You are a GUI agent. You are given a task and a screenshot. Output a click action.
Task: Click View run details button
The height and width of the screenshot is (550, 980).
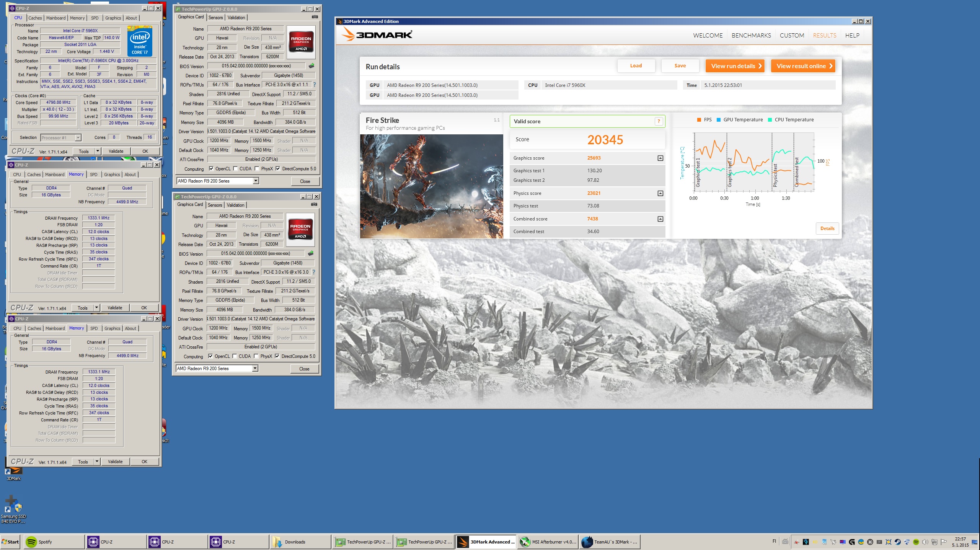click(735, 66)
